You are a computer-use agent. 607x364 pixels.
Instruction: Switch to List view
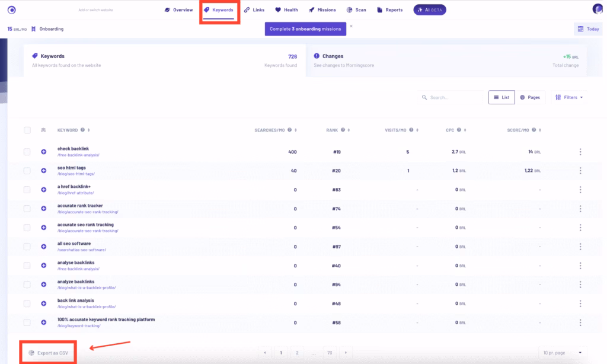pos(501,97)
